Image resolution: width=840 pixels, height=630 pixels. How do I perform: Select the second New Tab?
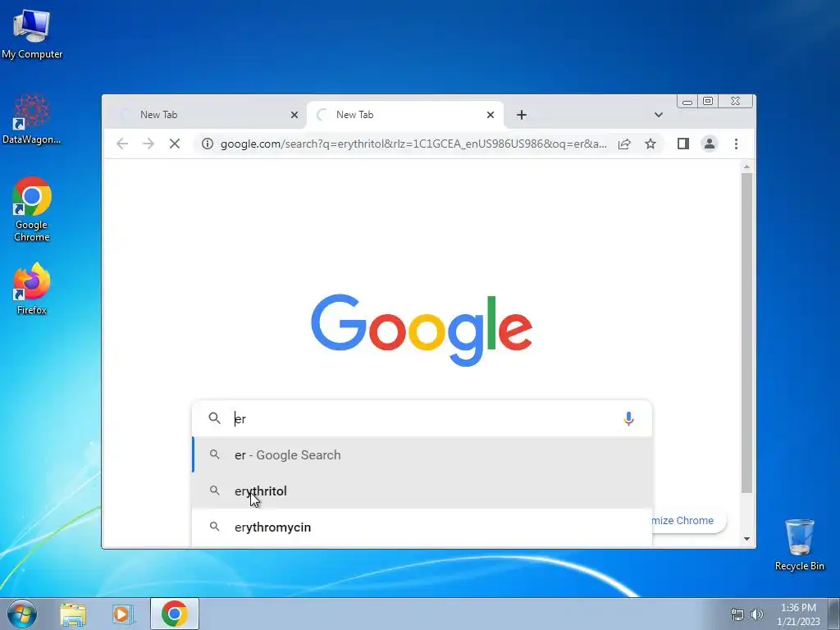tap(405, 115)
